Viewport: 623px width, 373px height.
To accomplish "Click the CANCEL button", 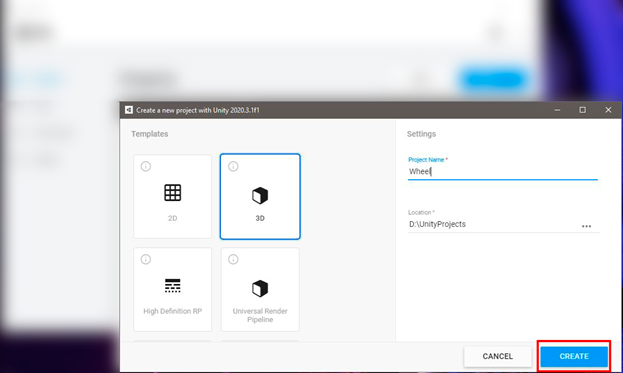I will [497, 356].
